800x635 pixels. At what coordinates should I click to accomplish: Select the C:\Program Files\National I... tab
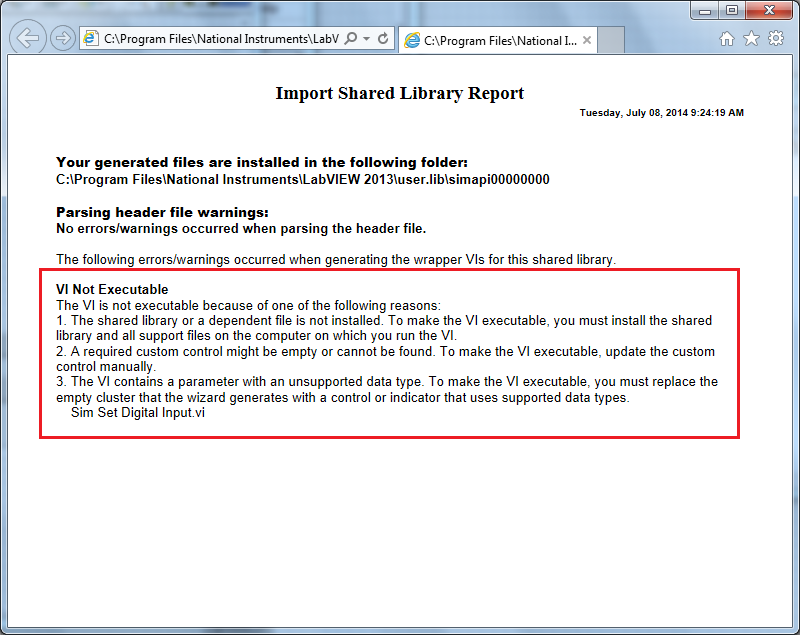click(x=497, y=40)
